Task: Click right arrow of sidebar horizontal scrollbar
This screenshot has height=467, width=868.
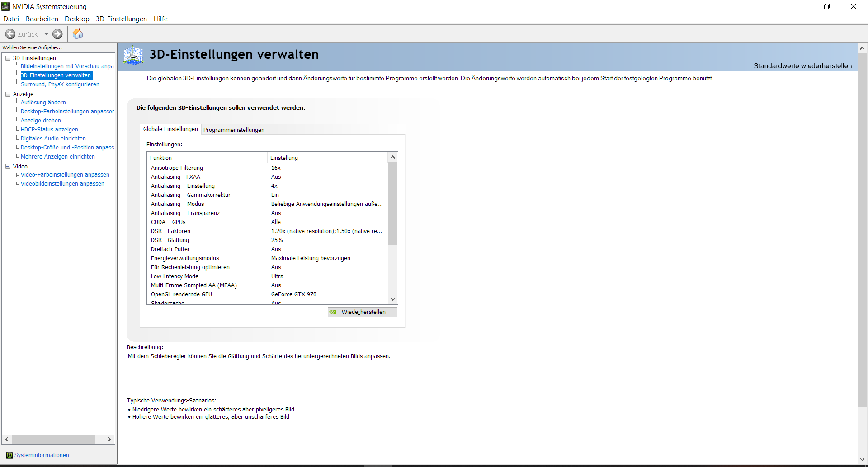Action: coord(109,439)
